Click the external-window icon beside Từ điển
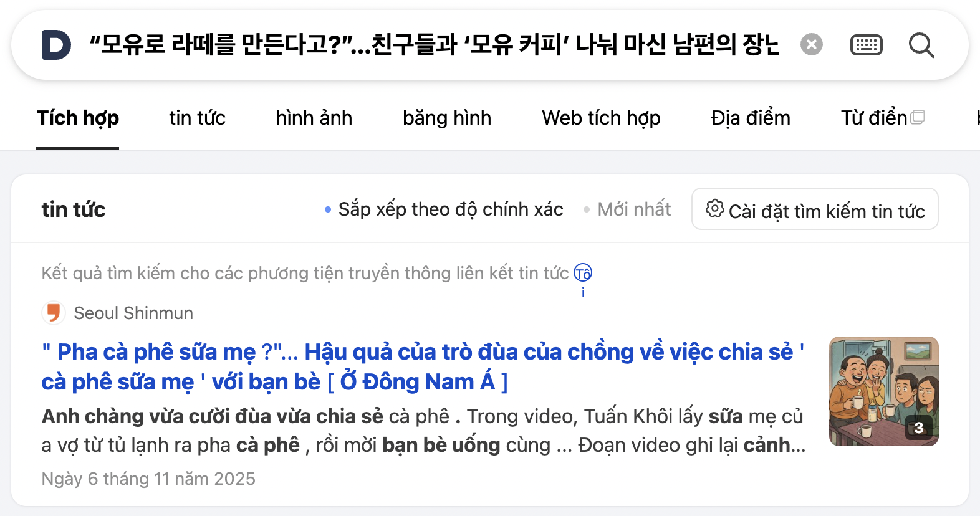The height and width of the screenshot is (516, 980). [918, 116]
